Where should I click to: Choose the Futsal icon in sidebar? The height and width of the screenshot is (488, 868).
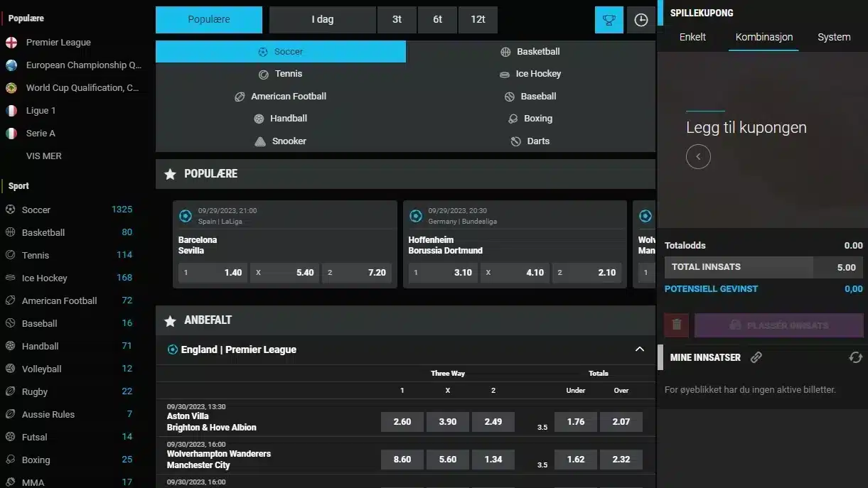click(x=10, y=437)
